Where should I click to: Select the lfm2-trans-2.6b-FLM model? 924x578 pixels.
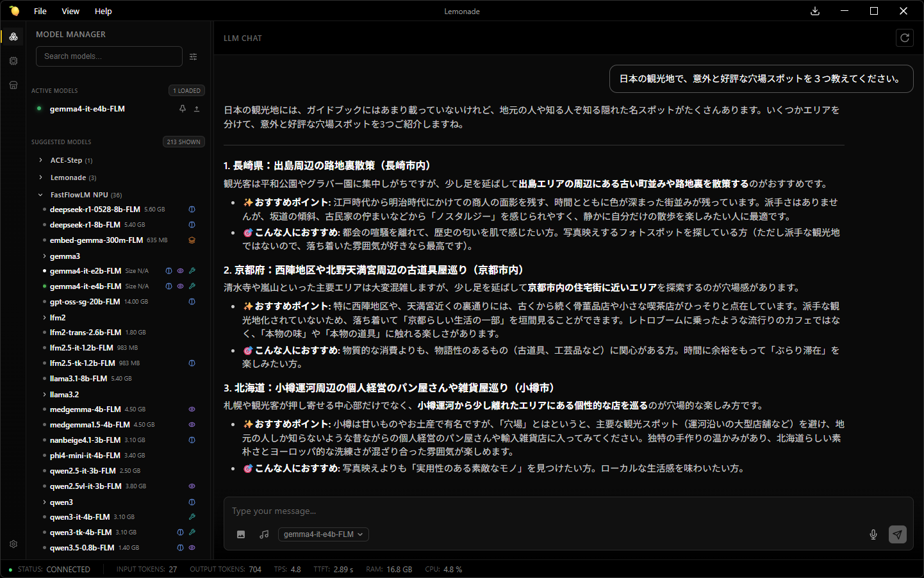[x=85, y=333]
